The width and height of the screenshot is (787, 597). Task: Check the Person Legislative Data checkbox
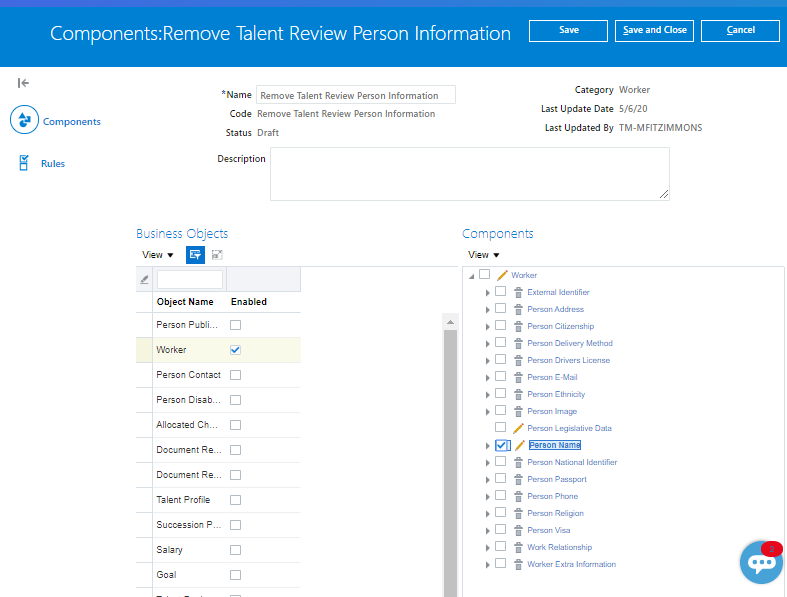click(500, 427)
